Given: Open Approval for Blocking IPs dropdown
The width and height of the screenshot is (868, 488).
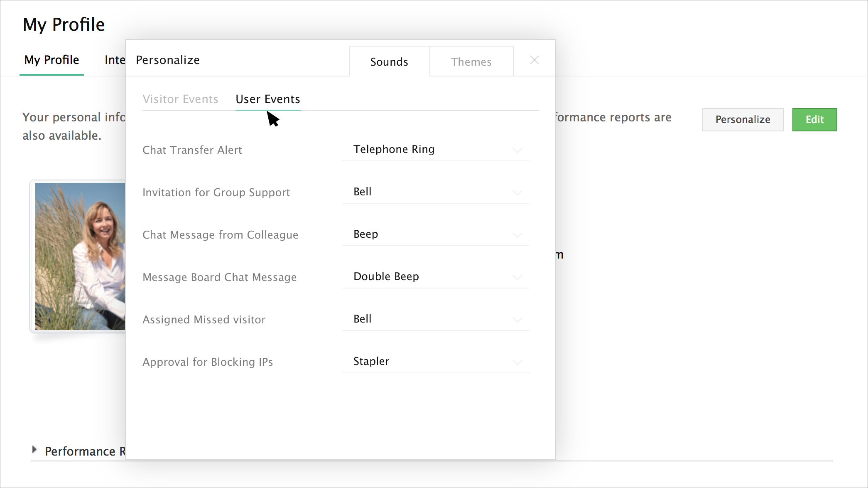Looking at the screenshot, I should [x=435, y=362].
